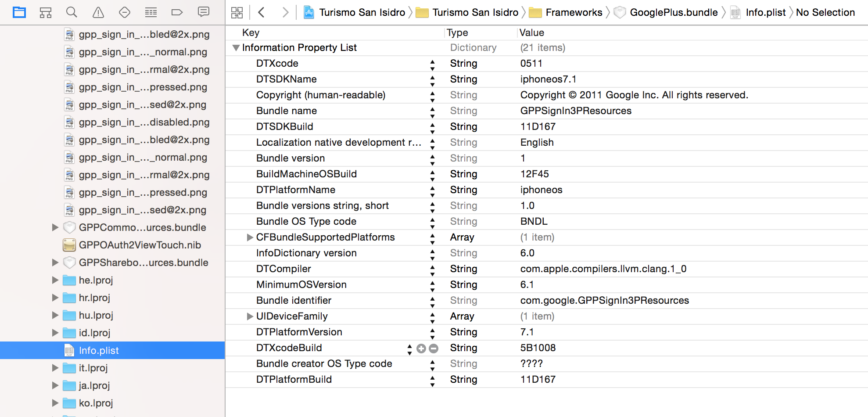Viewport: 868px width, 417px height.
Task: Expand the hu.lproj folder
Action: pos(55,315)
